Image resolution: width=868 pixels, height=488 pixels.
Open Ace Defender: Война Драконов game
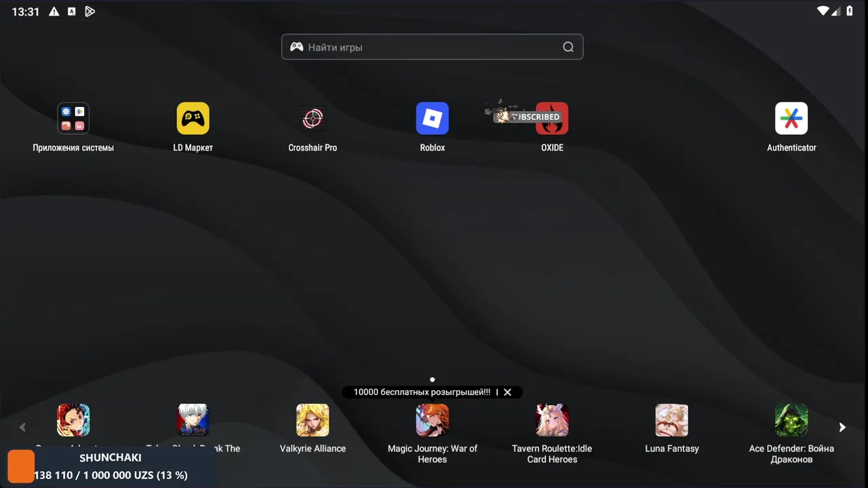791,420
